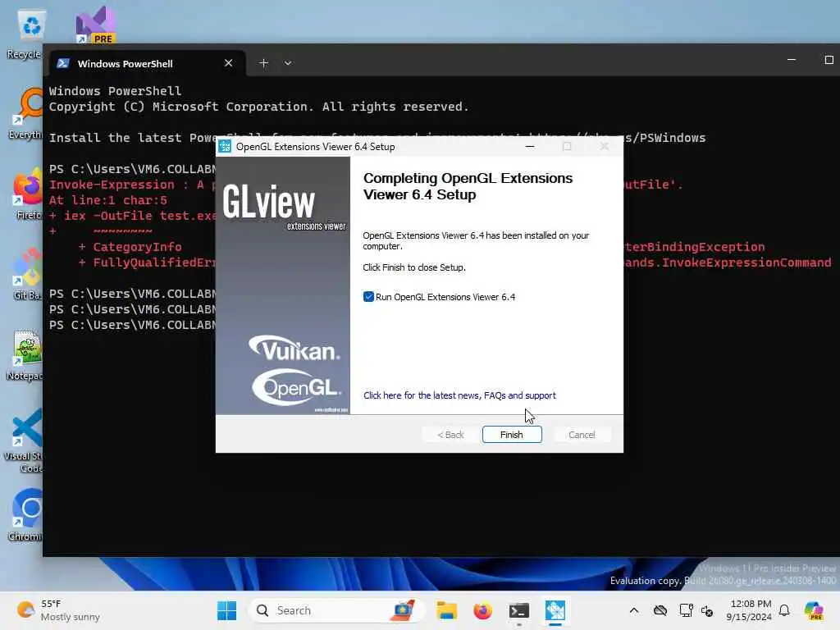
Task: Click the muted volume tray icon
Action: tap(707, 610)
